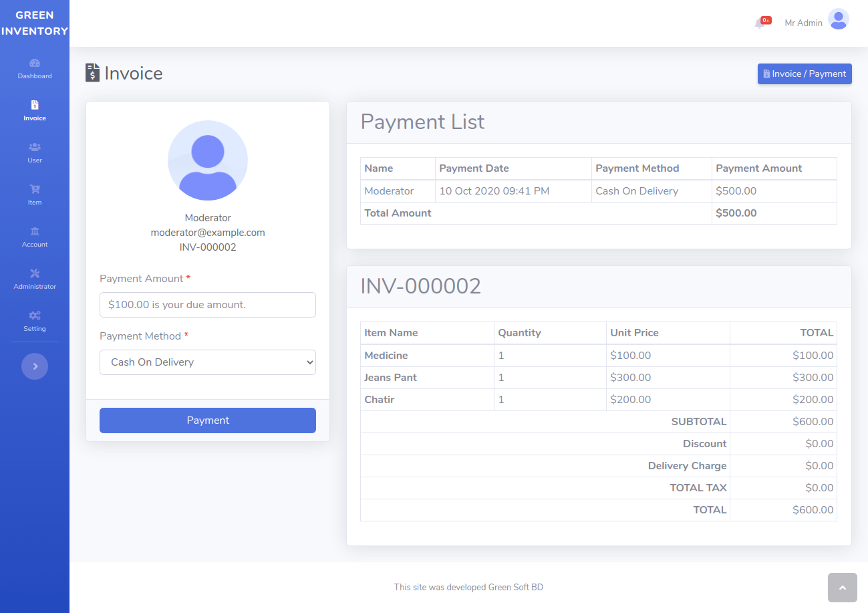Open Administrator via the wrench icon
The width and height of the screenshot is (868, 613).
[35, 274]
